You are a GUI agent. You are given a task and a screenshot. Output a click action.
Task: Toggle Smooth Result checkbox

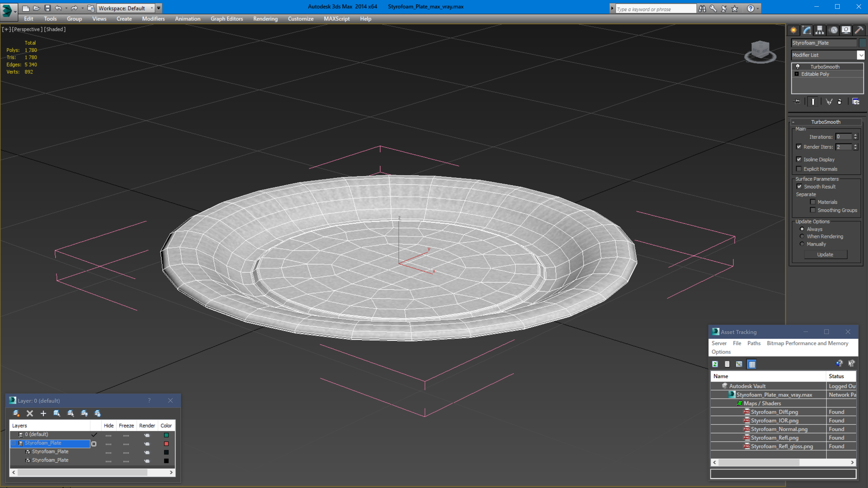point(799,186)
